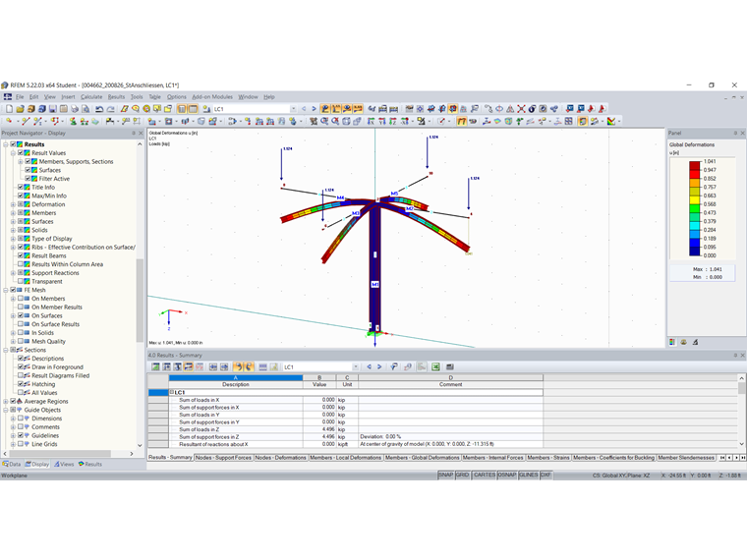Toggle SNAP in the status bar

tap(445, 476)
